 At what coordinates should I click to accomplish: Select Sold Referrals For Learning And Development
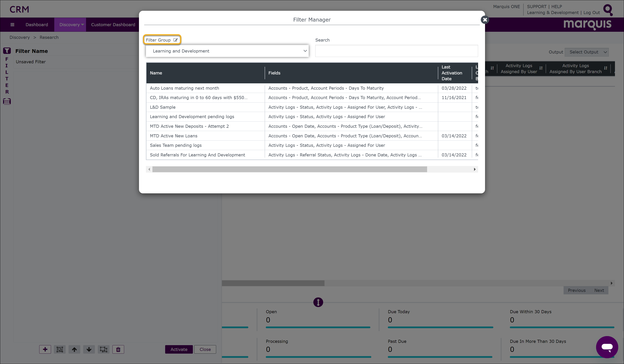(x=312, y=155)
